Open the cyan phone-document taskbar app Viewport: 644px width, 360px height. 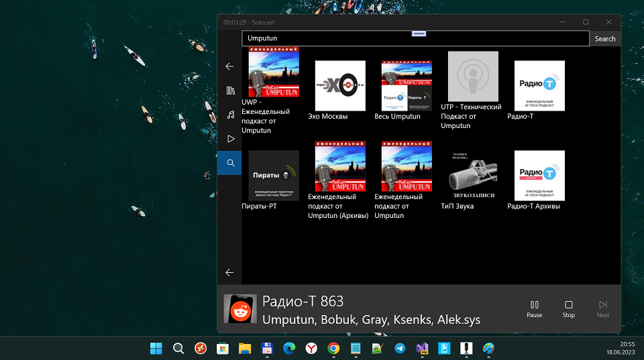[444, 349]
